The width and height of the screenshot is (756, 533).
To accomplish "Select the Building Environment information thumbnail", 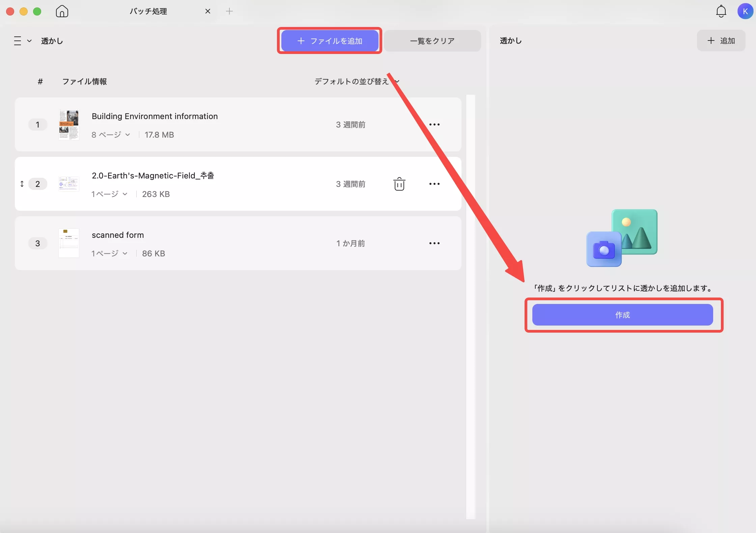I will click(x=69, y=124).
